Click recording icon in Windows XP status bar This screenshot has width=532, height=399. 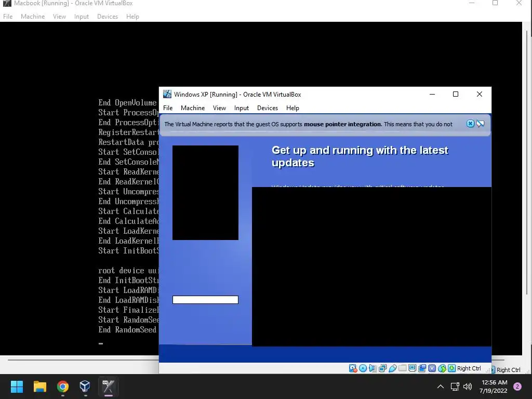tap(422, 368)
